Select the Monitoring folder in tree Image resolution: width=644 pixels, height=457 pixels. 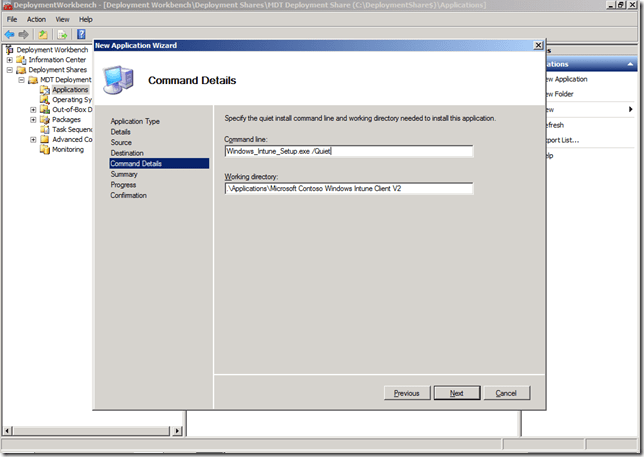click(67, 150)
